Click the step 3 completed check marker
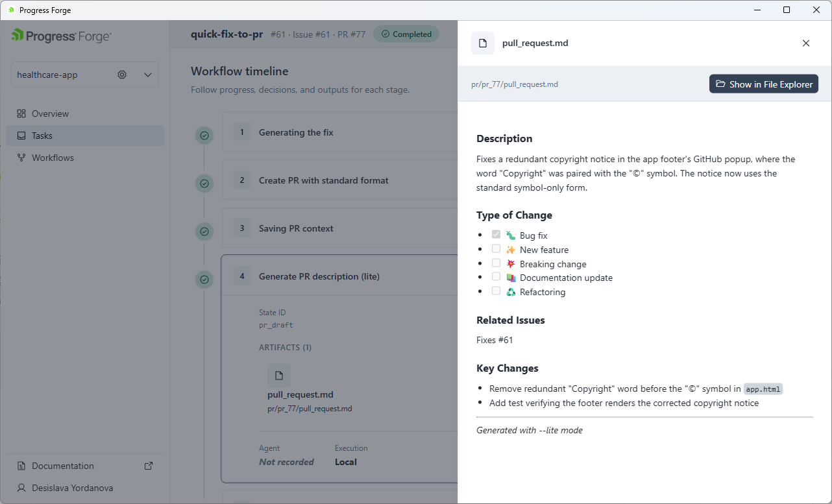The image size is (832, 504). [204, 232]
